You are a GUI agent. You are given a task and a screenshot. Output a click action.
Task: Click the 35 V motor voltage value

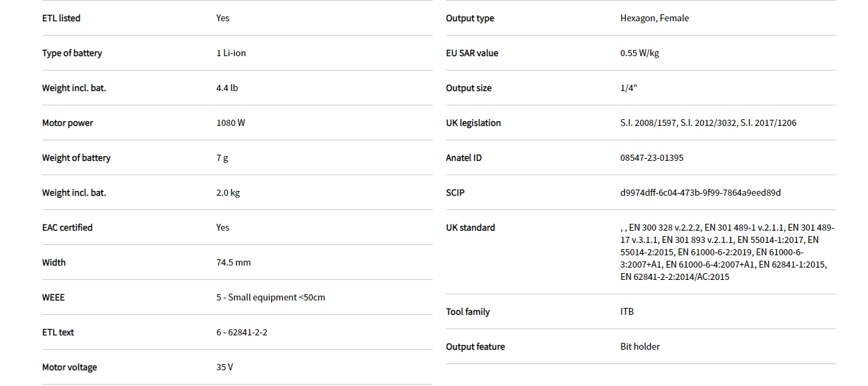click(x=225, y=368)
